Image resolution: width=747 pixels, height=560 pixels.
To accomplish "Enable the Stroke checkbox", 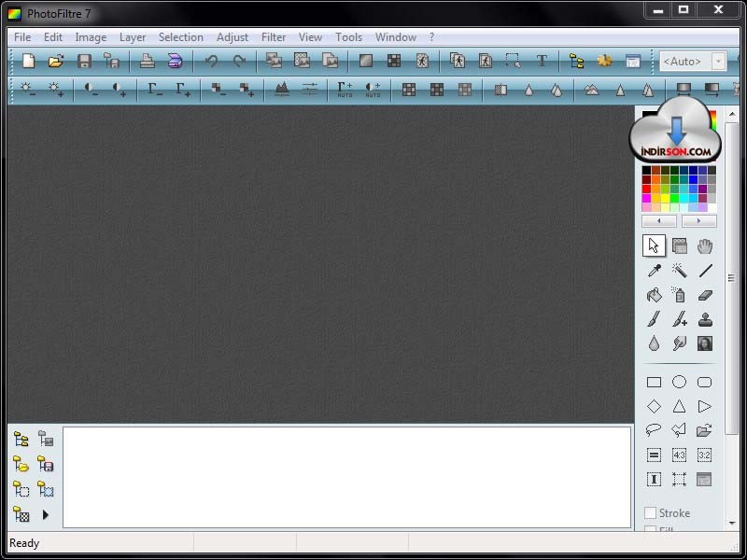I will tap(650, 512).
